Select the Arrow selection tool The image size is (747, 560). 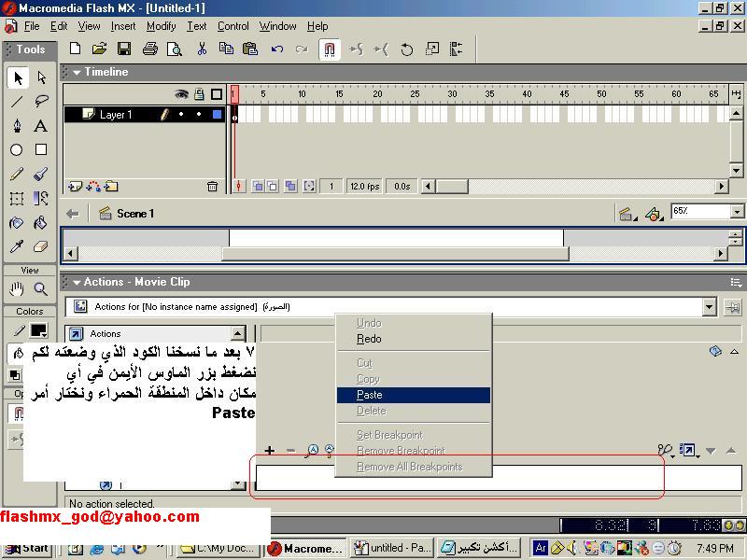point(18,77)
